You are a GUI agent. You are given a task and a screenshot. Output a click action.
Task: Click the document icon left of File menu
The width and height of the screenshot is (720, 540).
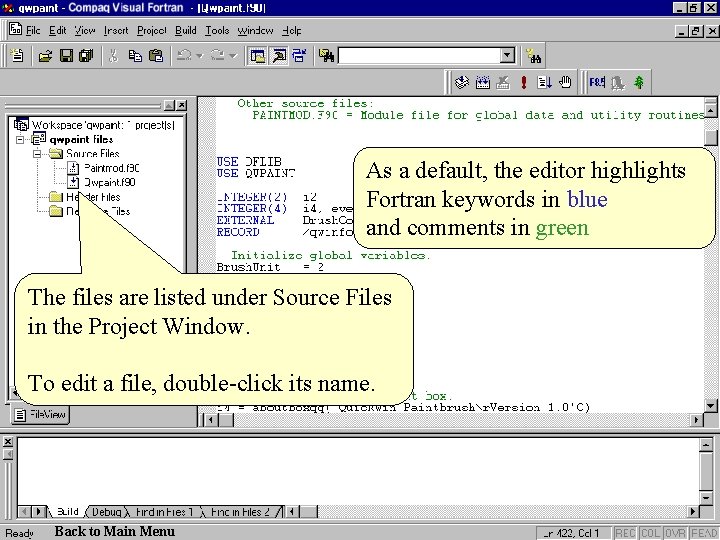(16, 29)
